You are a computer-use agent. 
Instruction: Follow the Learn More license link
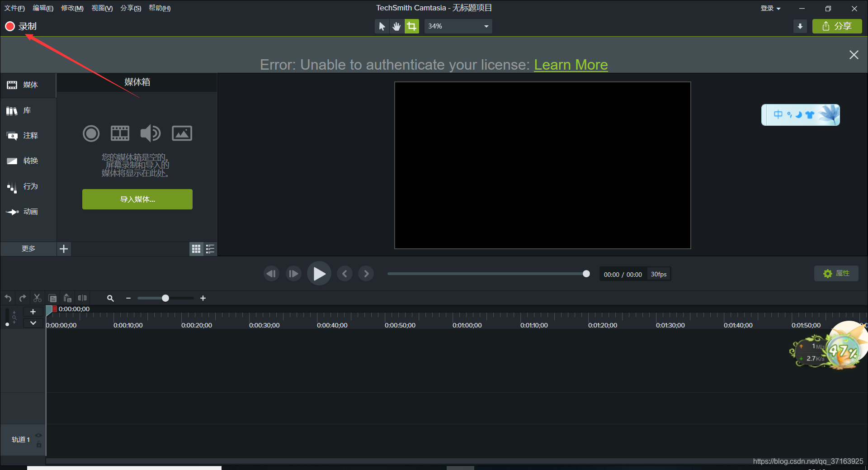pos(571,65)
